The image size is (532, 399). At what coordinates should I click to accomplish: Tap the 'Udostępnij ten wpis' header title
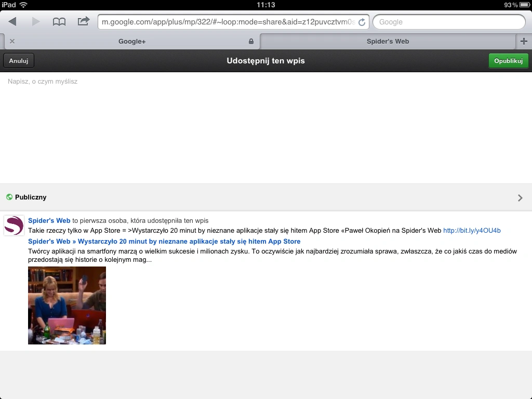pyautogui.click(x=265, y=61)
